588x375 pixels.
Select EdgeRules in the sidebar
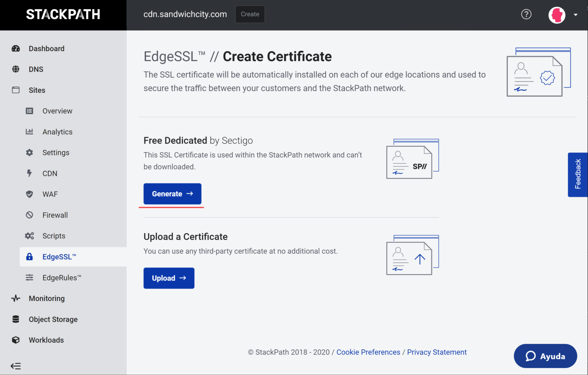61,278
